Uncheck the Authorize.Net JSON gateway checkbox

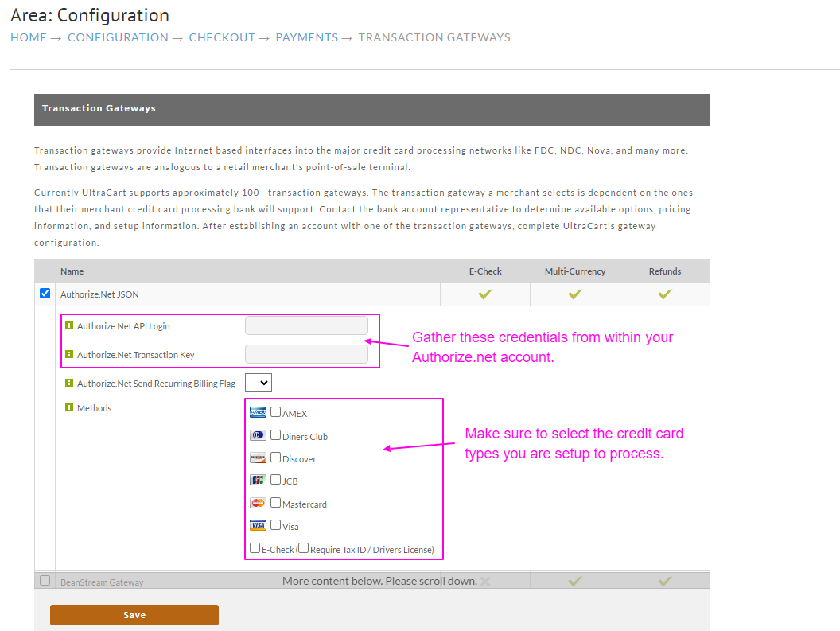pos(45,294)
